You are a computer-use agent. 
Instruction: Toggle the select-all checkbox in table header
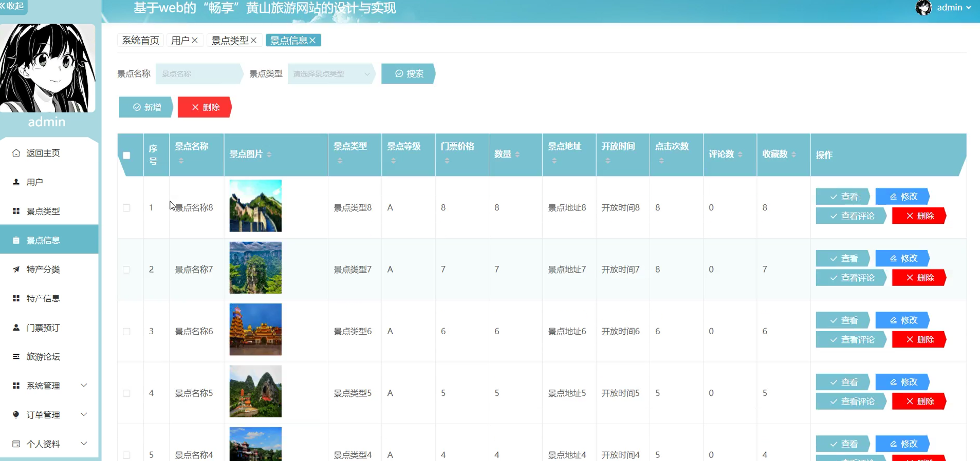point(126,155)
